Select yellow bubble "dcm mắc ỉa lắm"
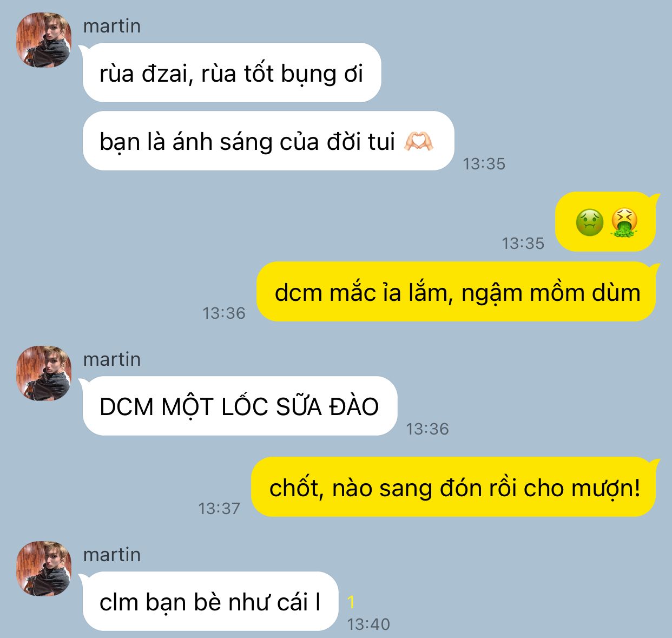672x638 pixels. pos(457,292)
